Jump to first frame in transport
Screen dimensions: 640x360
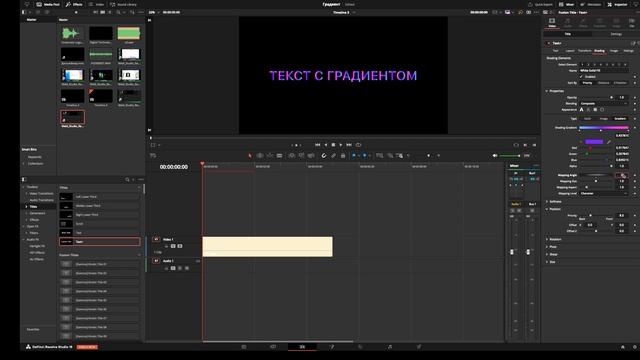[x=318, y=145]
